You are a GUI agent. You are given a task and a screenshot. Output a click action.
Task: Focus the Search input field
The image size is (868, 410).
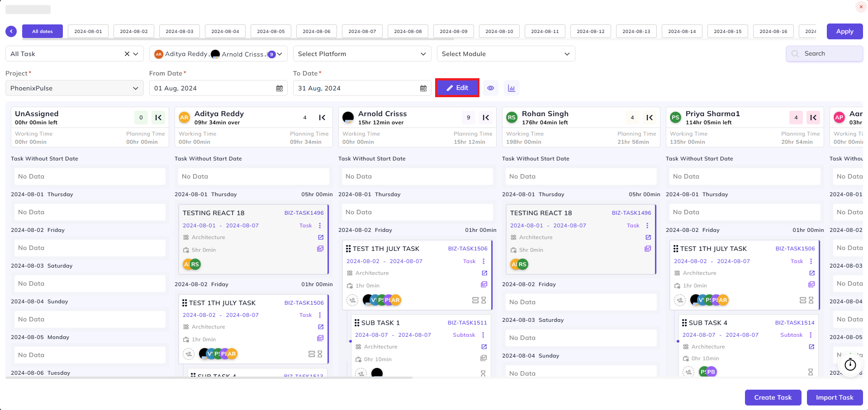(x=825, y=54)
